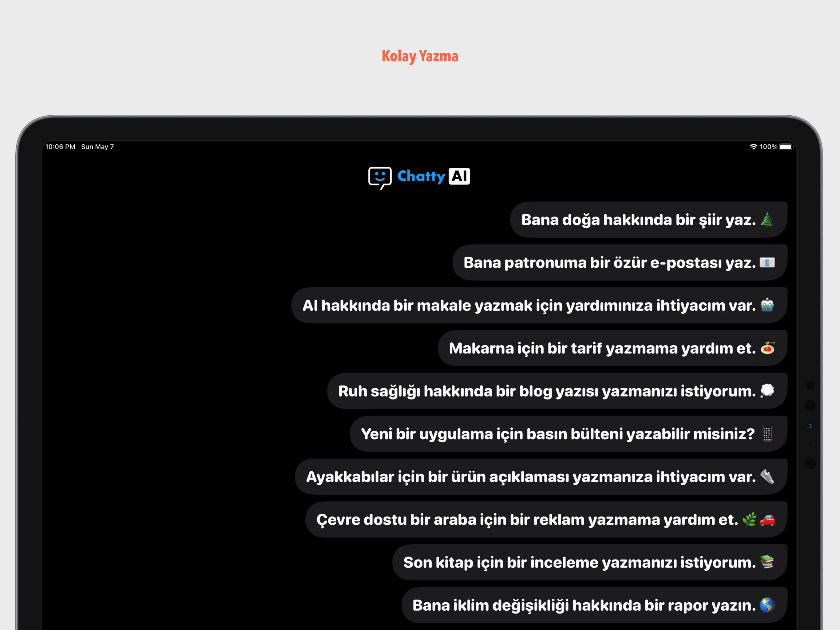The image size is (840, 630).
Task: Click the sneaker shoe emoji icon
Action: click(767, 476)
